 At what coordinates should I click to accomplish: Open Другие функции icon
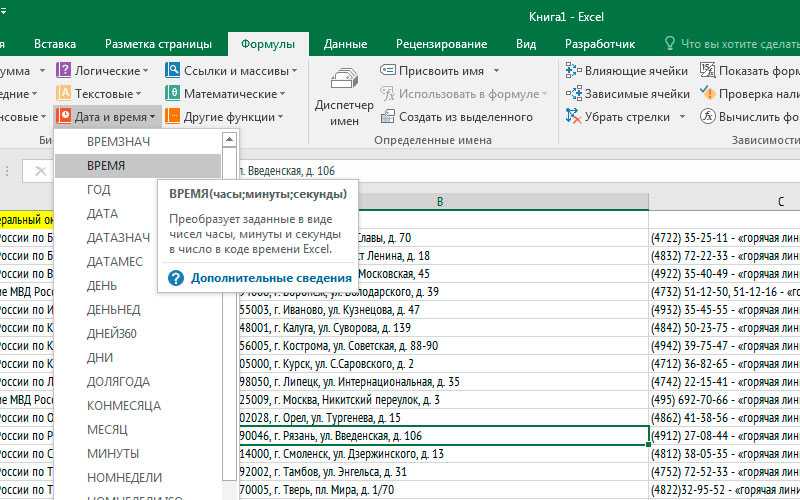tap(172, 116)
